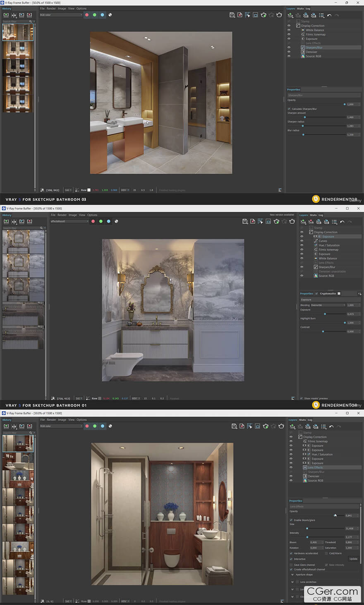Click add layer icon in bottom window's Layers panel

click(292, 426)
